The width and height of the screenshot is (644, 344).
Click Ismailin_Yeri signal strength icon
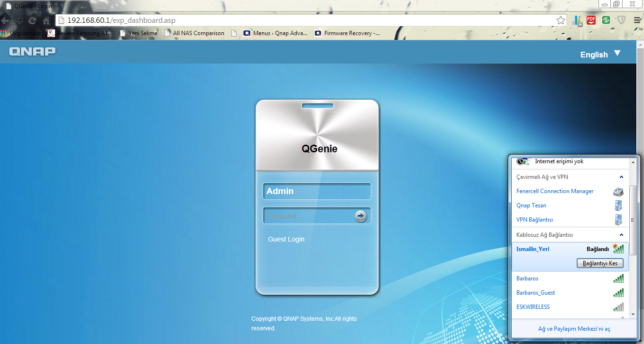618,249
